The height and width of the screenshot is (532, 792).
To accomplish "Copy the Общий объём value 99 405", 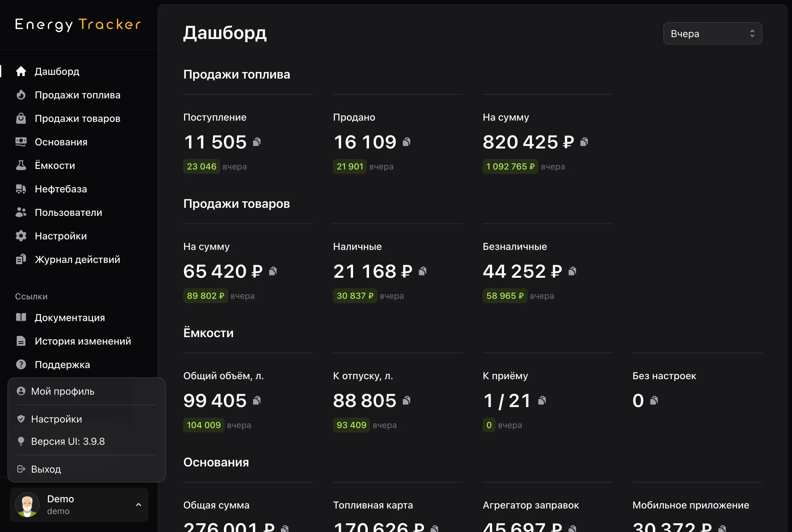I will click(x=257, y=400).
